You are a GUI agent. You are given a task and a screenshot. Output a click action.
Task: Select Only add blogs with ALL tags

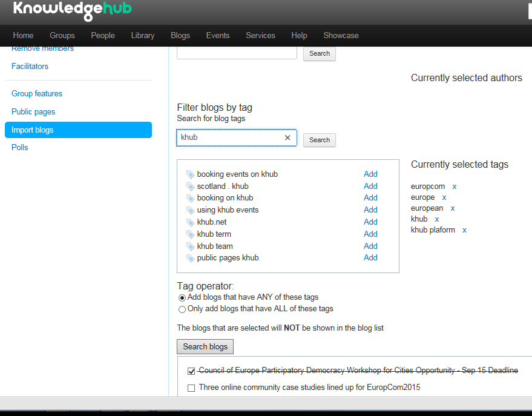pyautogui.click(x=182, y=309)
